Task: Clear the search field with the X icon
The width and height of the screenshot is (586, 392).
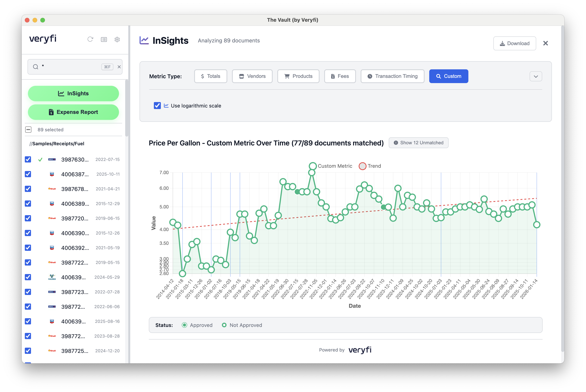Action: (119, 67)
